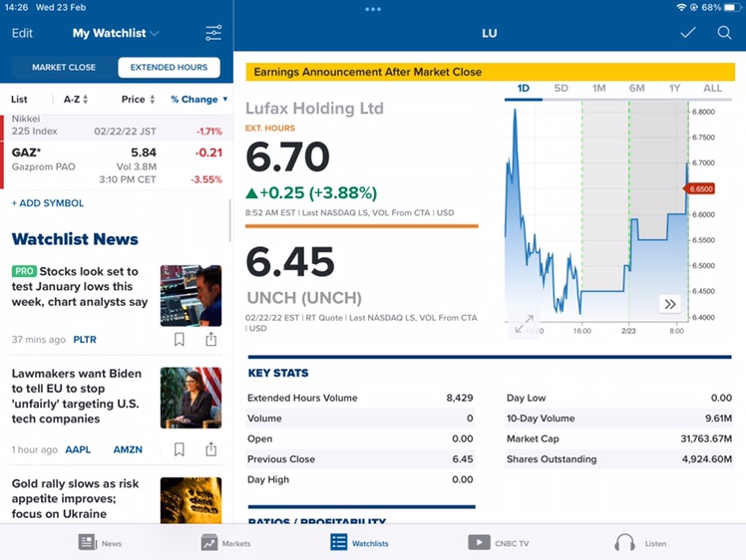Open 'Stocks look set to test' headline

tap(80, 287)
